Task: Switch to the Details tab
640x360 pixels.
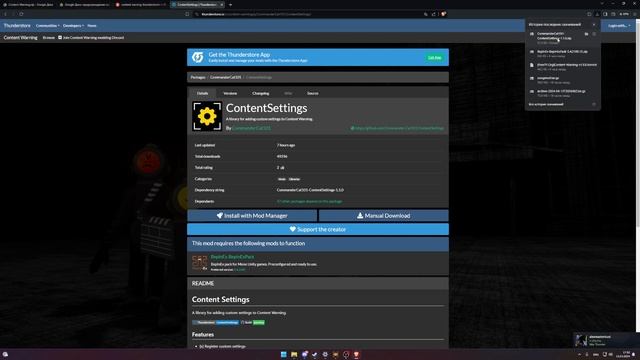Action: [x=202, y=93]
